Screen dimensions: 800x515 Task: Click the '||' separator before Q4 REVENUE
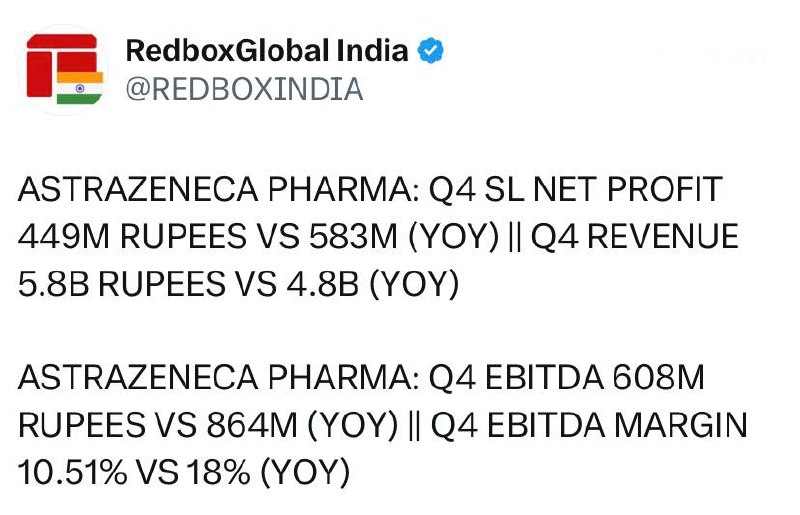click(x=515, y=237)
